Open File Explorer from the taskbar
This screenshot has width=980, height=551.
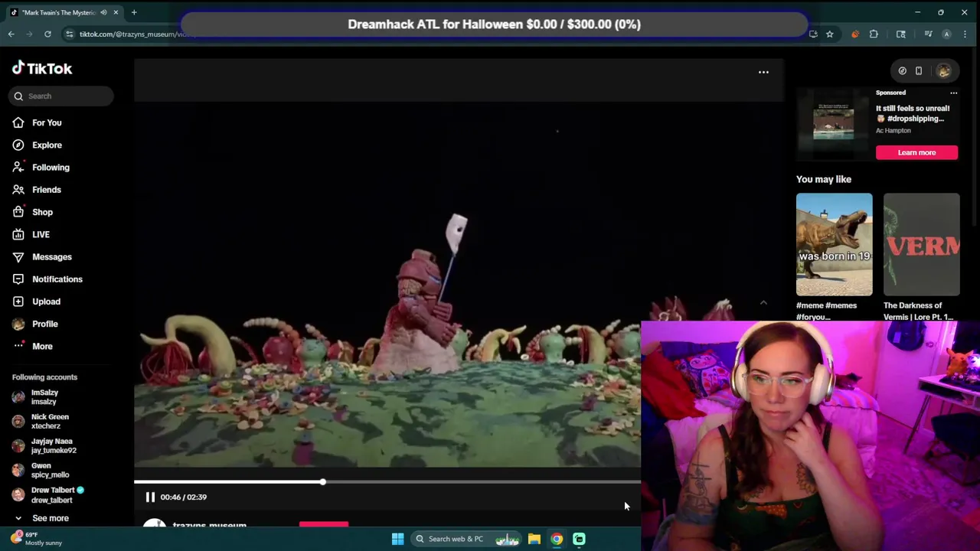point(534,539)
